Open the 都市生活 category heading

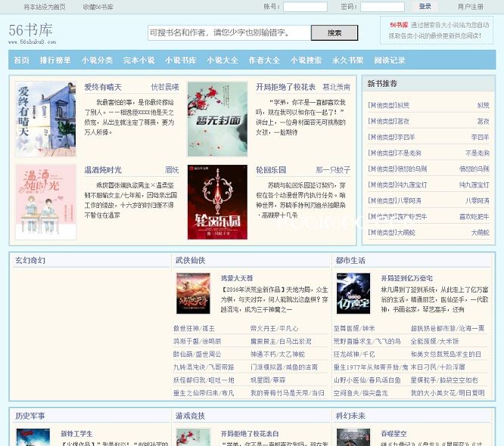coord(350,260)
